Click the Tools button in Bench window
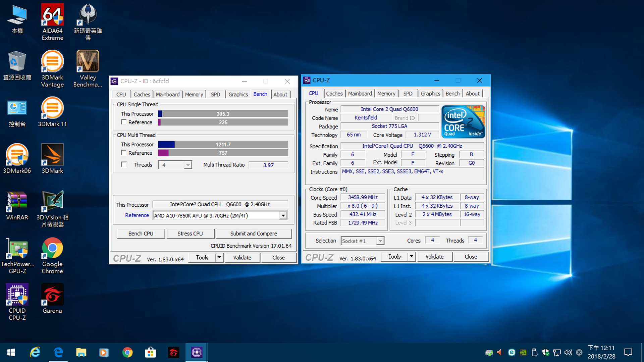 click(202, 258)
